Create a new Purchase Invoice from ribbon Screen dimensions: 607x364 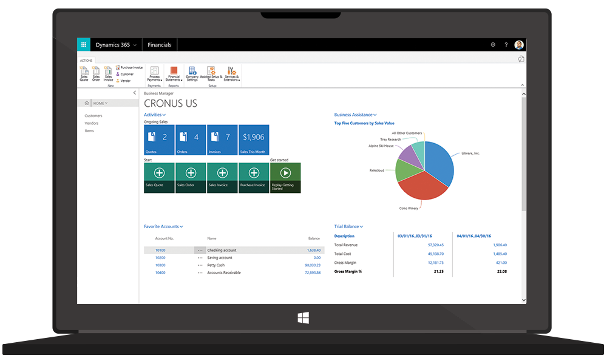click(x=129, y=67)
